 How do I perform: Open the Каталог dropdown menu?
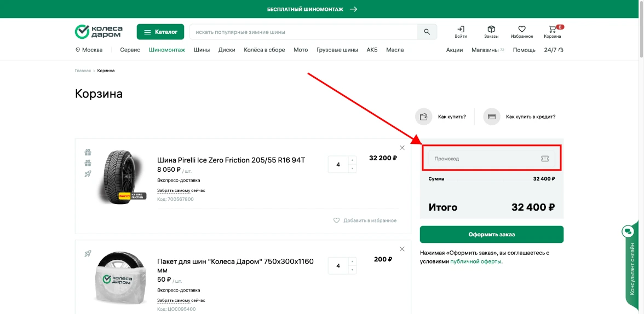[x=160, y=32]
